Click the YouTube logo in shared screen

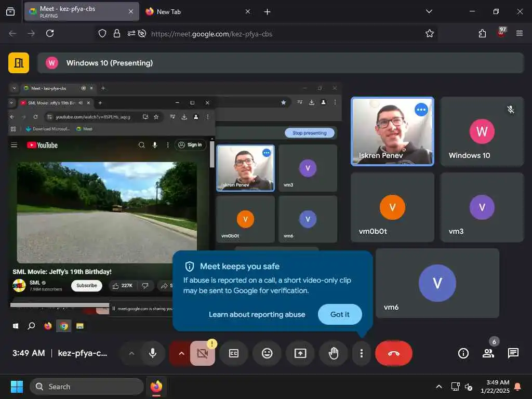point(42,145)
